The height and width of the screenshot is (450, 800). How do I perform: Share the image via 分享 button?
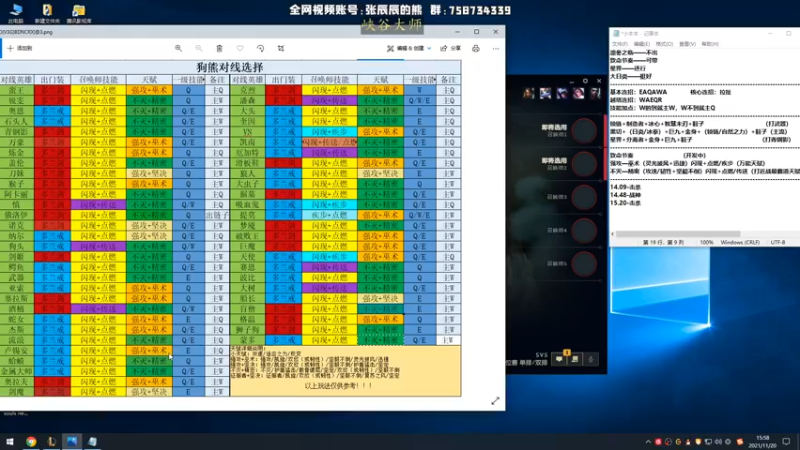[451, 48]
